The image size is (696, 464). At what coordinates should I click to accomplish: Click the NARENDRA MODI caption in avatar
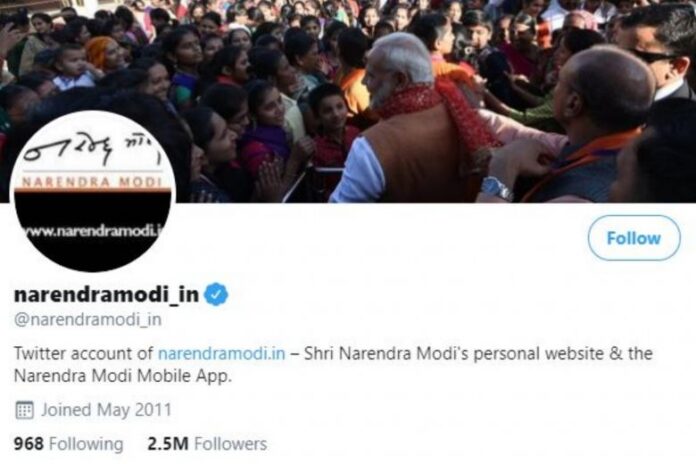coord(92,182)
